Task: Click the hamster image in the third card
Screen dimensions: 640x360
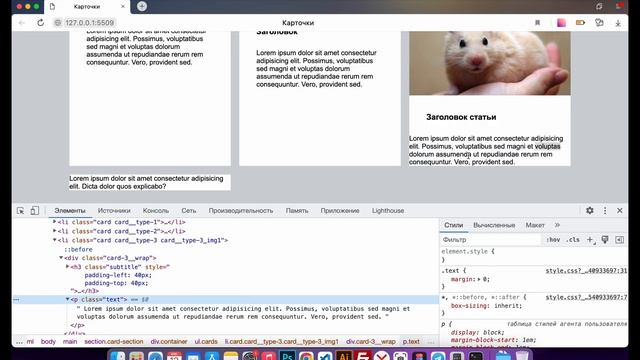Action: click(x=490, y=63)
